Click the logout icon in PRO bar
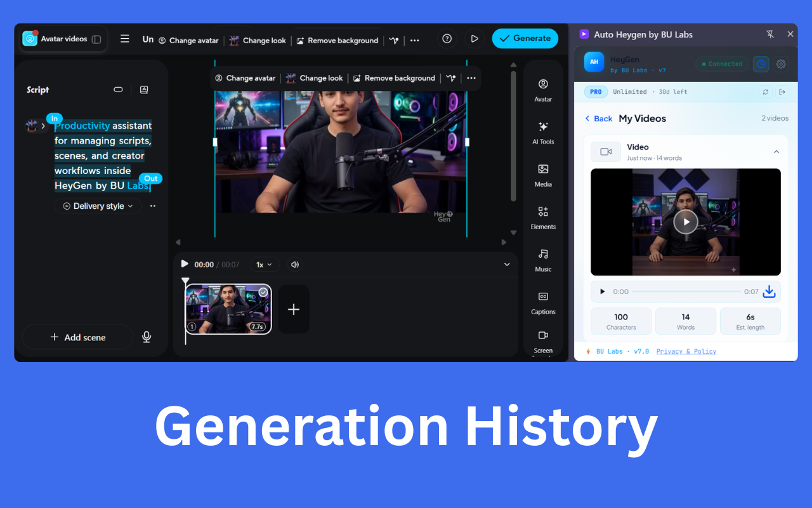Screen dimensions: 812x508 click(782, 92)
